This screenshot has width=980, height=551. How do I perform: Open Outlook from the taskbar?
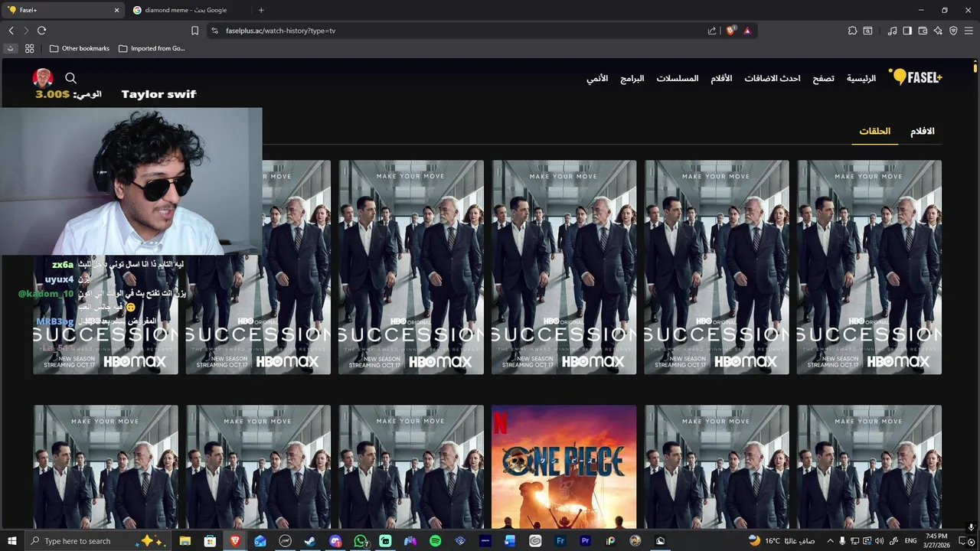(x=260, y=541)
